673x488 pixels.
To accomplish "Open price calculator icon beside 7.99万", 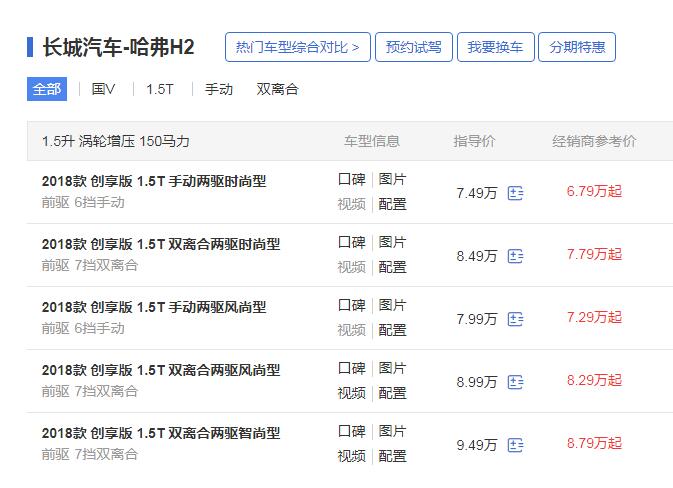I will click(515, 319).
